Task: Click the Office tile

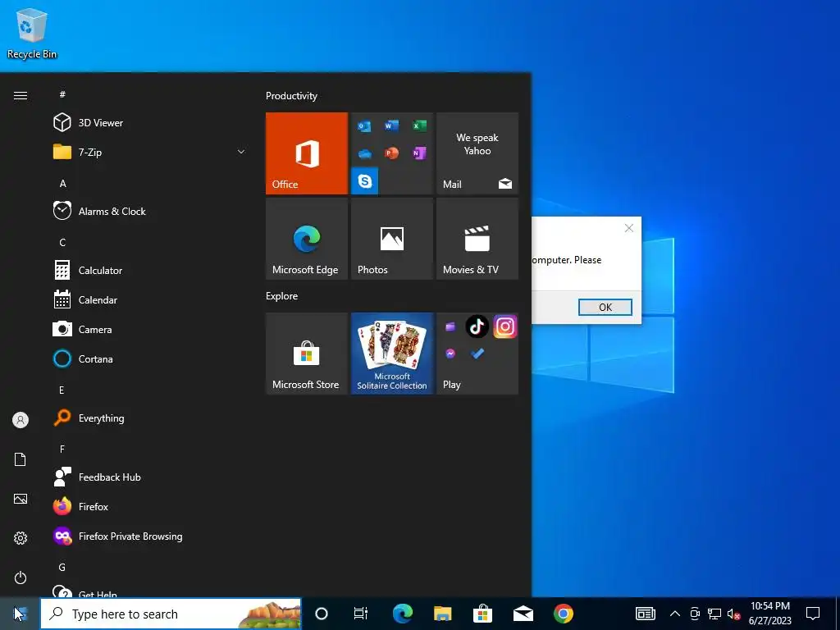Action: point(307,153)
